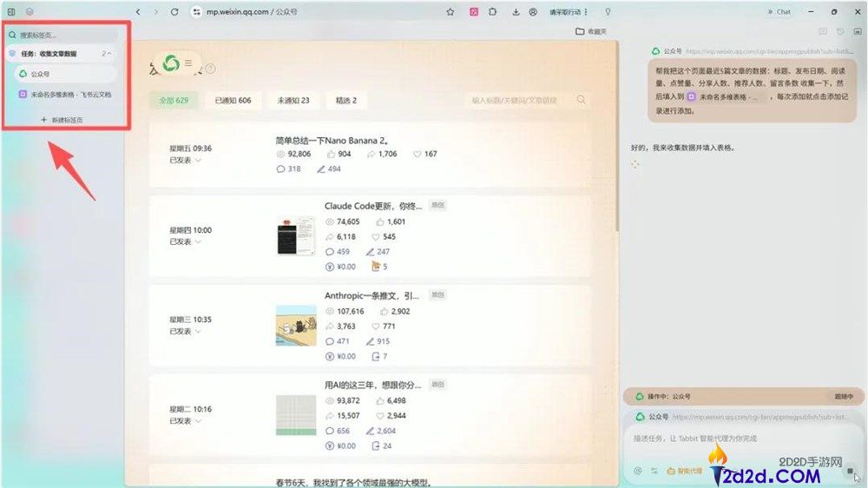Go forward to next page
This screenshot has height=488, width=868.
point(156,11)
